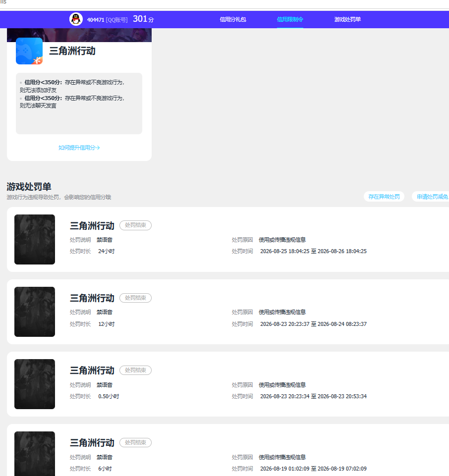449x476 pixels.
Task: Click the 如何提升信用分 link
Action: [79, 148]
